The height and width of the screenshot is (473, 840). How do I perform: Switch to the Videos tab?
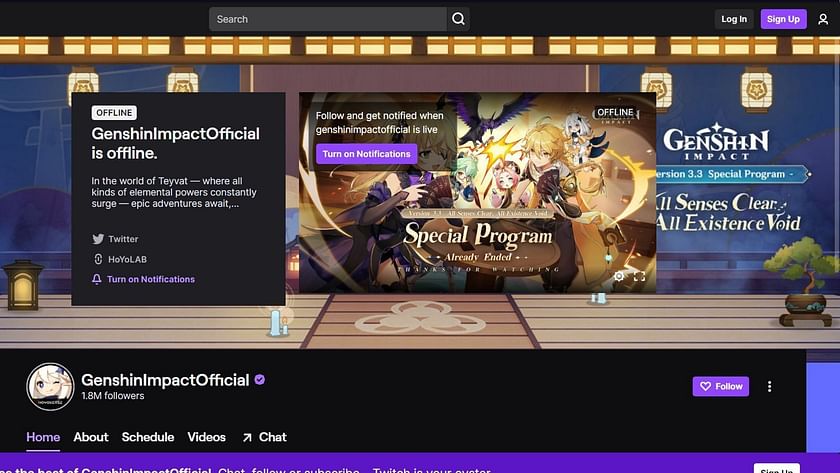(206, 437)
